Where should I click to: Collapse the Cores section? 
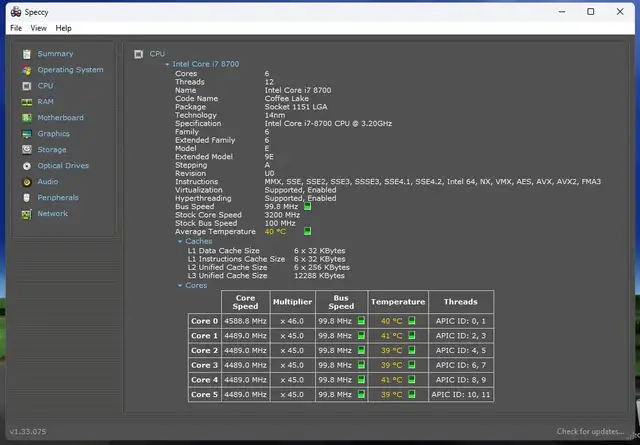(181, 285)
